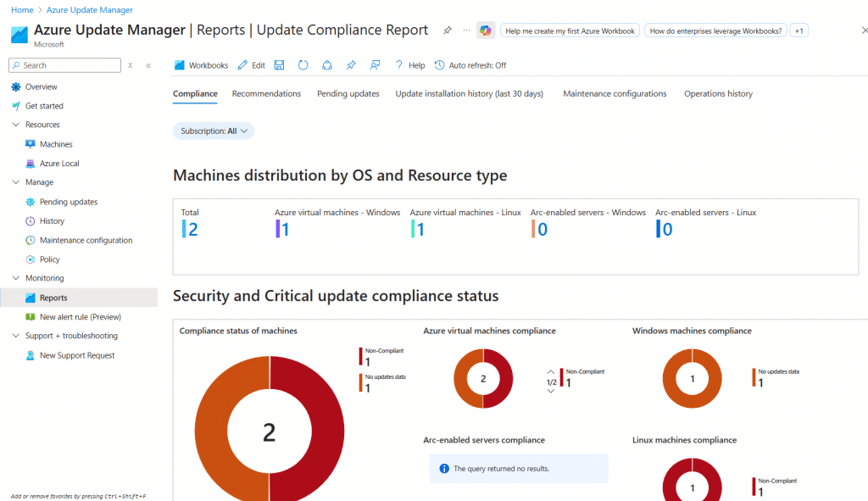
Task: Collapse the sidebar with double-chevron
Action: [148, 65]
